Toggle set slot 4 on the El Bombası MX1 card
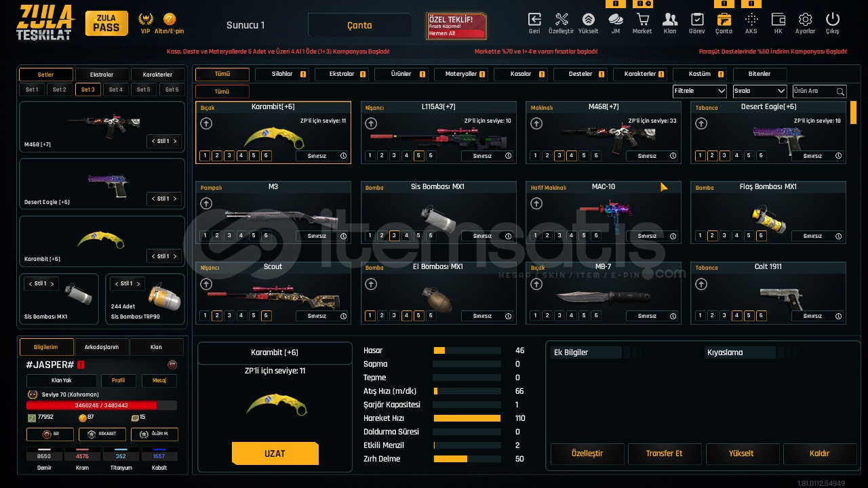Image resolution: width=868 pixels, height=488 pixels. click(x=406, y=316)
